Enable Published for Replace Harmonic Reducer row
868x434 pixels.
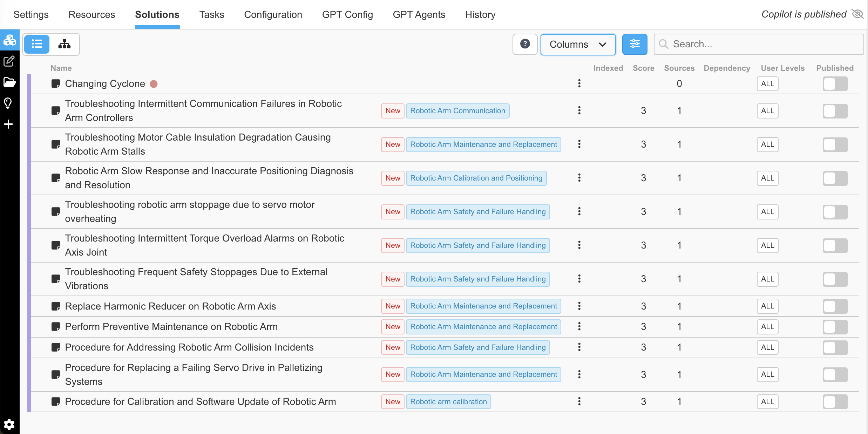point(835,306)
